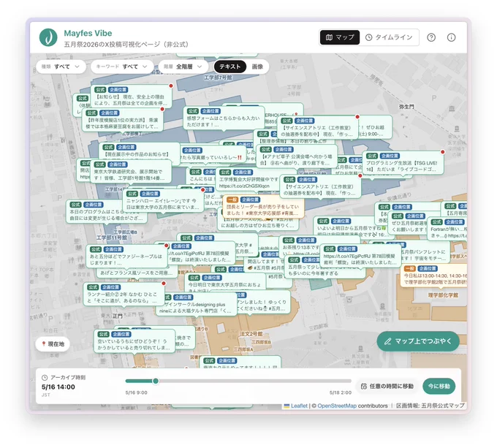Viewport: 497px width, 448px height.
Task: Click the 5/18 2:00 timeline end label
Action: (341, 392)
